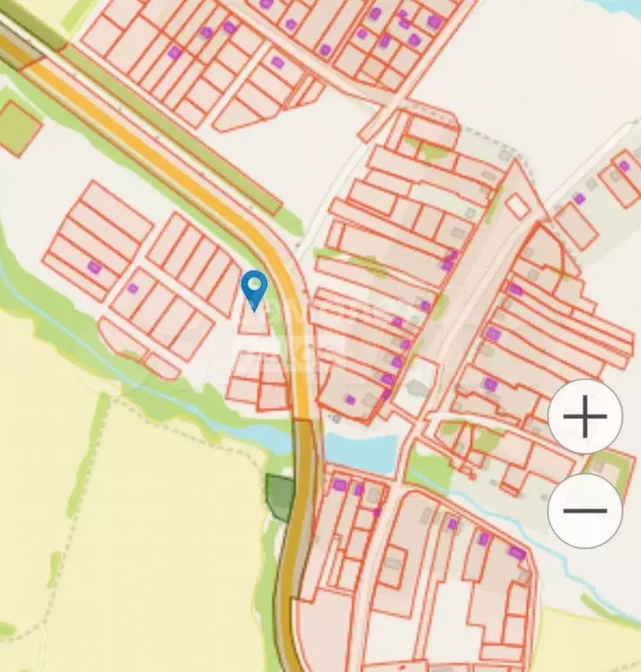Zoom out with the minus button
641x672 pixels.
(x=585, y=511)
